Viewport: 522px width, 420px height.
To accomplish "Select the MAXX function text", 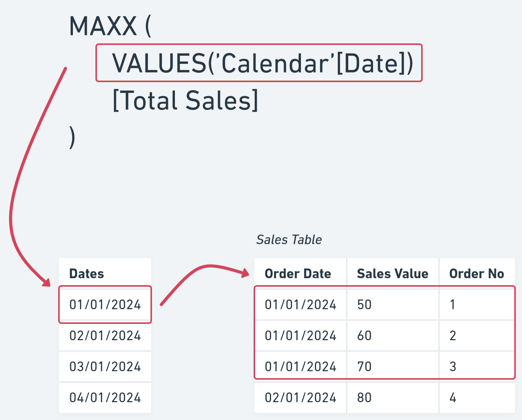I will pos(103,26).
